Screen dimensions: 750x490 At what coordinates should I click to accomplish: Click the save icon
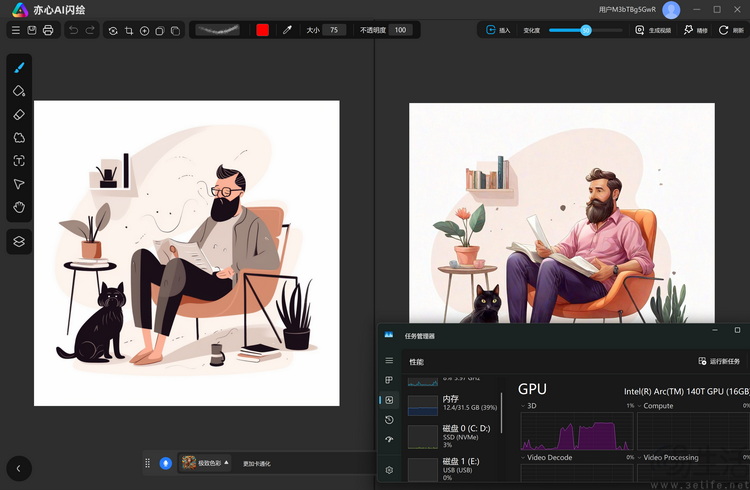(32, 30)
